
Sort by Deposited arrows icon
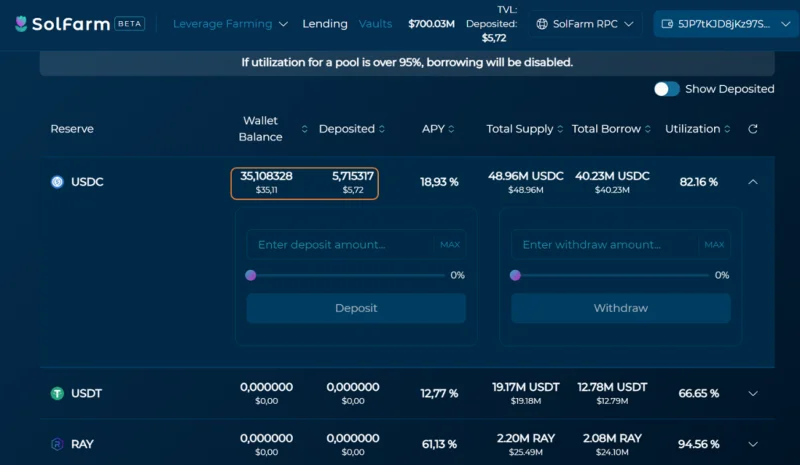(x=382, y=129)
